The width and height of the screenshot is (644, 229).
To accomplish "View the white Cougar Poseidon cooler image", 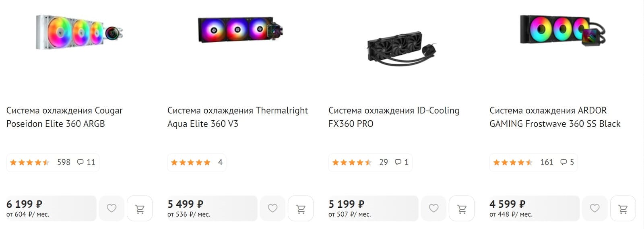I will click(x=80, y=32).
